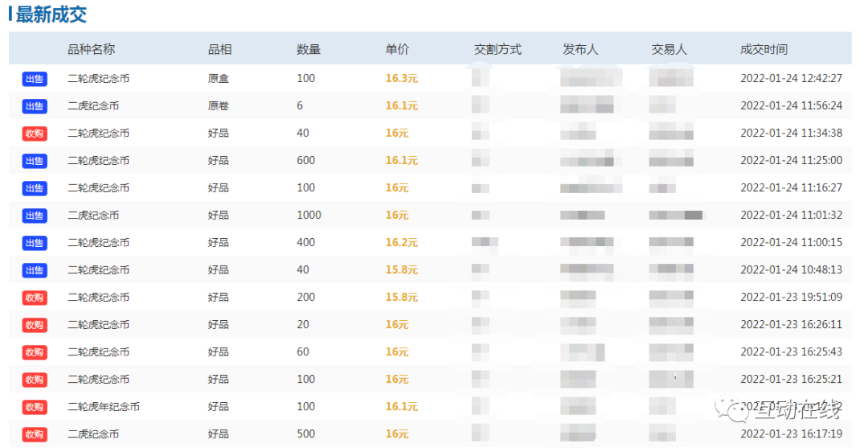868x448 pixels.
Task: Select the 收购 tag on the 16:25:21 row
Action: point(35,380)
